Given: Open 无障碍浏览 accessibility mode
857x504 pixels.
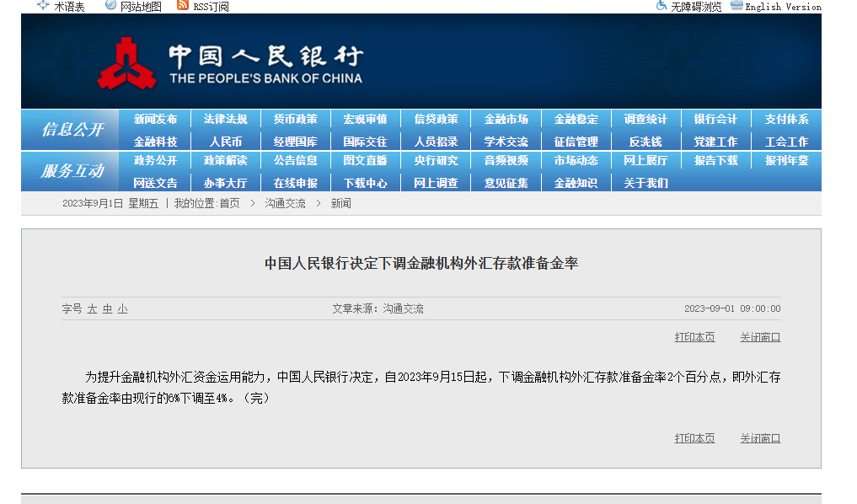Looking at the screenshot, I should coord(696,7).
